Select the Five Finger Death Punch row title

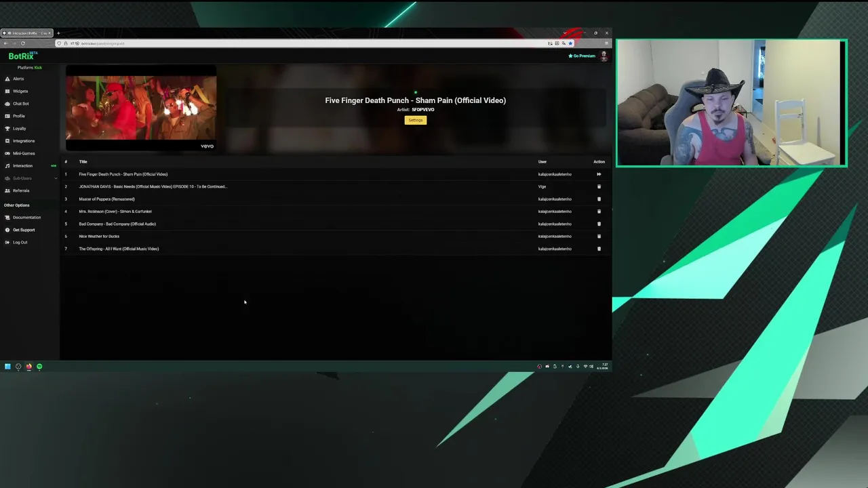123,174
